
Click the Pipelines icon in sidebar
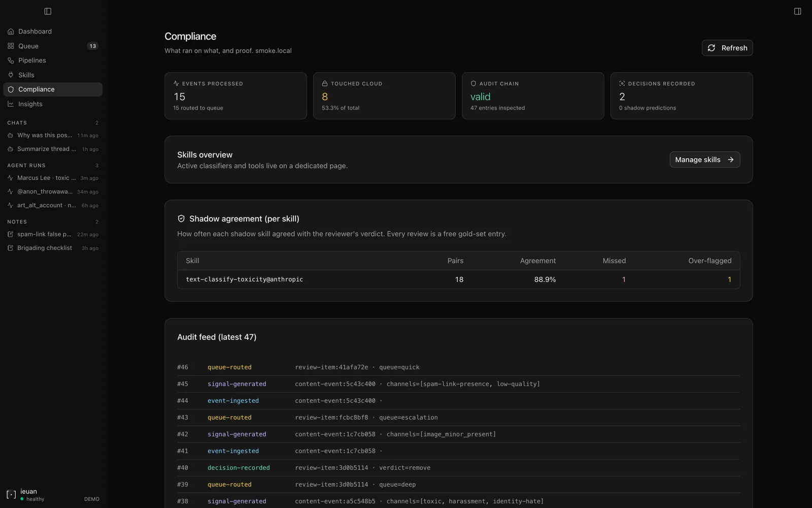click(11, 60)
